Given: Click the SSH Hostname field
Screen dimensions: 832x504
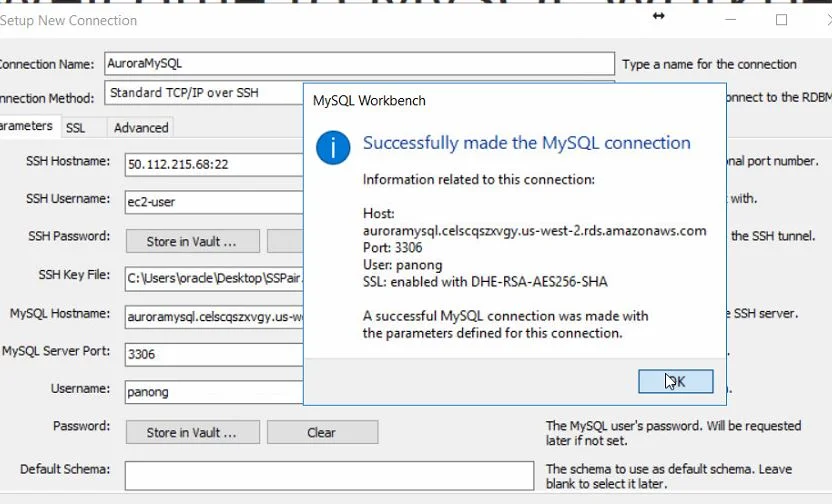Looking at the screenshot, I should [x=214, y=164].
